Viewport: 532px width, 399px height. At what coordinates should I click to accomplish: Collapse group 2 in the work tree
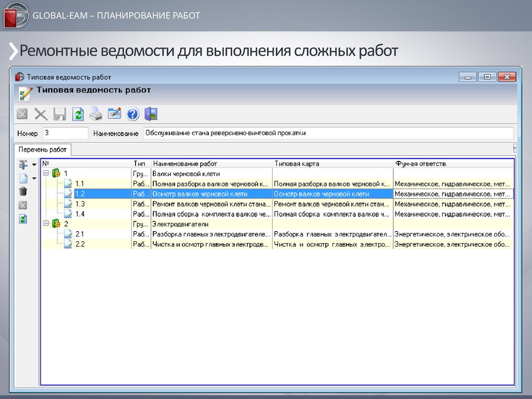46,224
